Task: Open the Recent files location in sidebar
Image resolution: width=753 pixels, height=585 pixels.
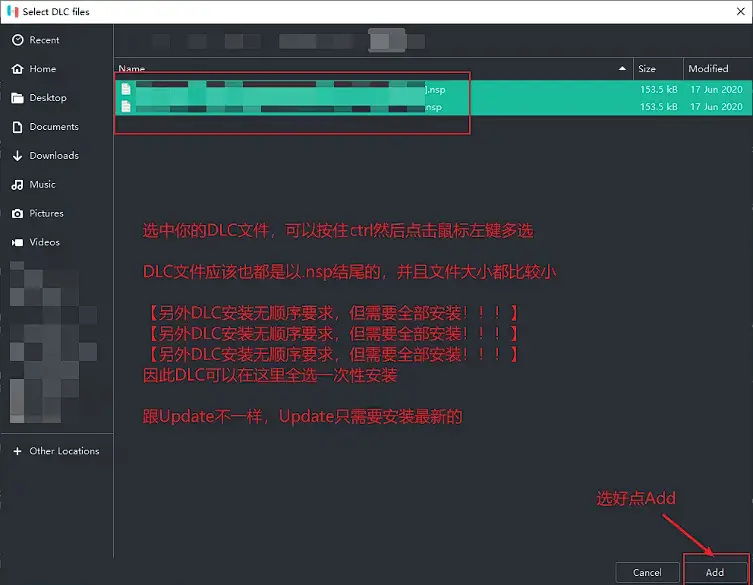Action: [x=44, y=40]
